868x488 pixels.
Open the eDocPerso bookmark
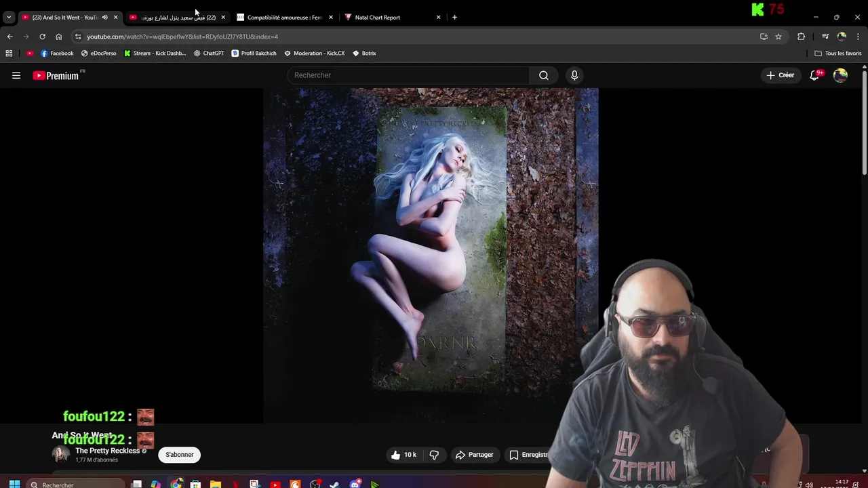point(98,53)
